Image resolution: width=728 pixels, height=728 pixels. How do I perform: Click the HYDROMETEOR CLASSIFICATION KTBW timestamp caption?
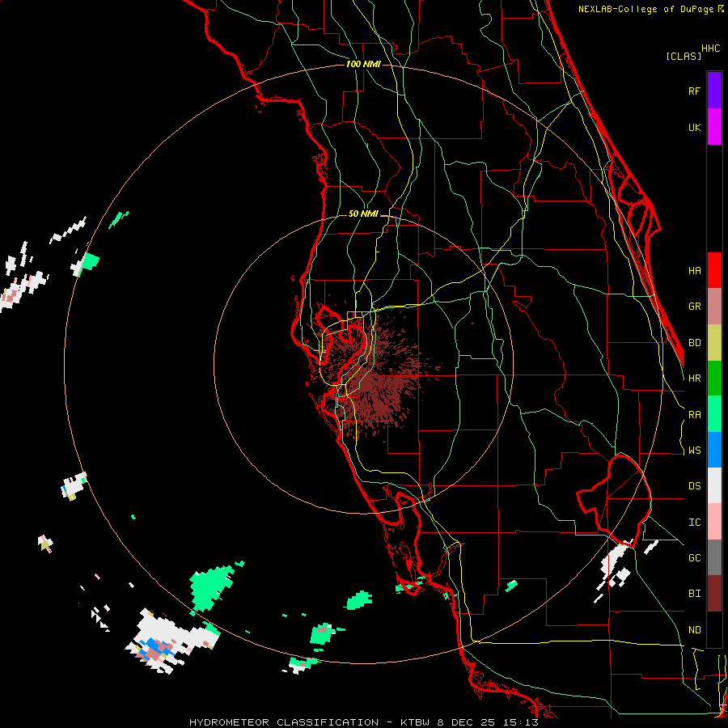363,722
